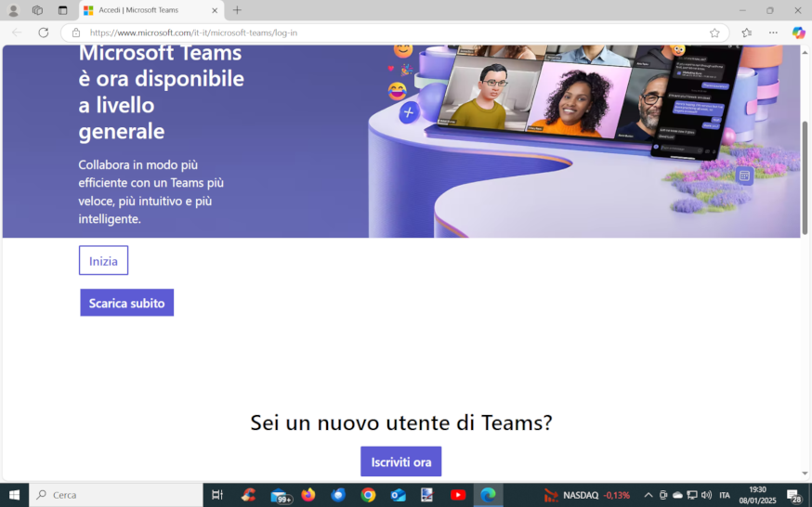The image size is (812, 507).
Task: Launch Thunderbird from the taskbar
Action: (x=338, y=495)
